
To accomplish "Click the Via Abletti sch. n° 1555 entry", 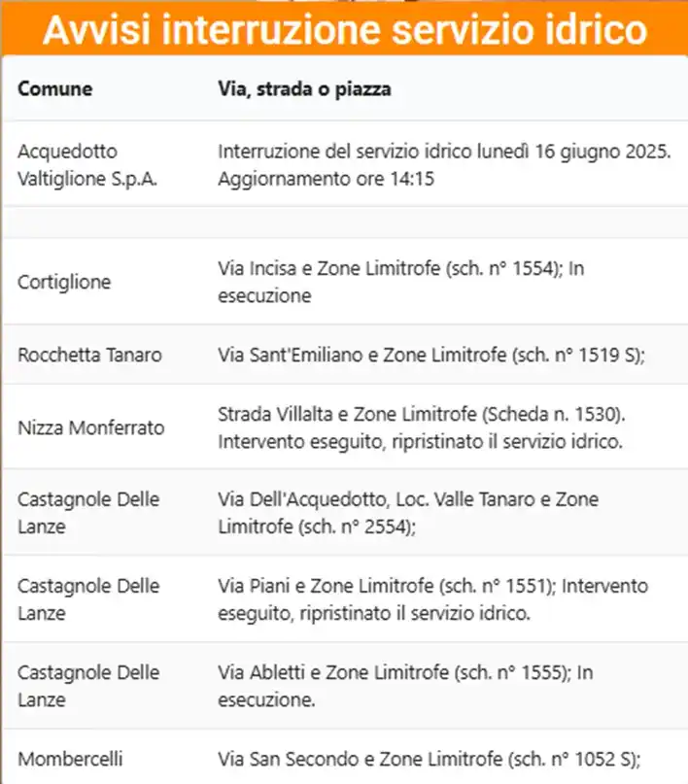I will (x=405, y=686).
